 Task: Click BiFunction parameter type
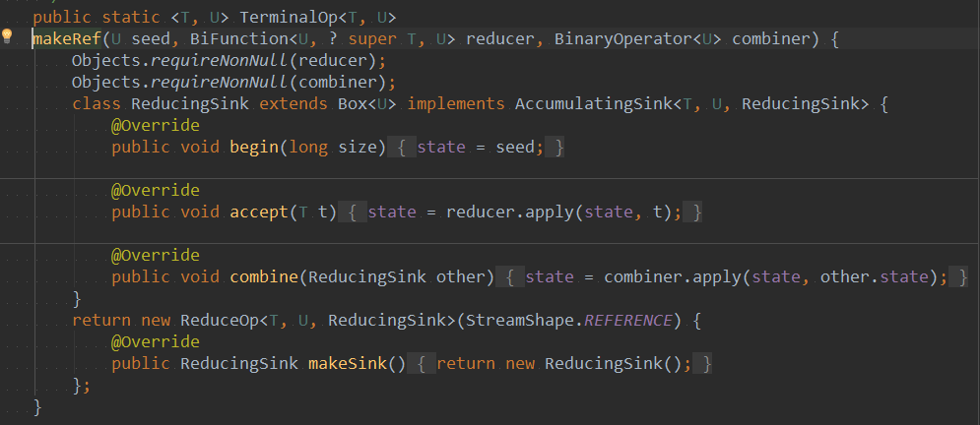coord(239,38)
